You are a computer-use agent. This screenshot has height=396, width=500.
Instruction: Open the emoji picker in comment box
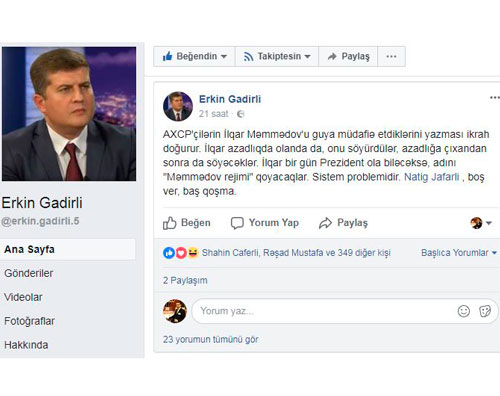click(x=464, y=311)
